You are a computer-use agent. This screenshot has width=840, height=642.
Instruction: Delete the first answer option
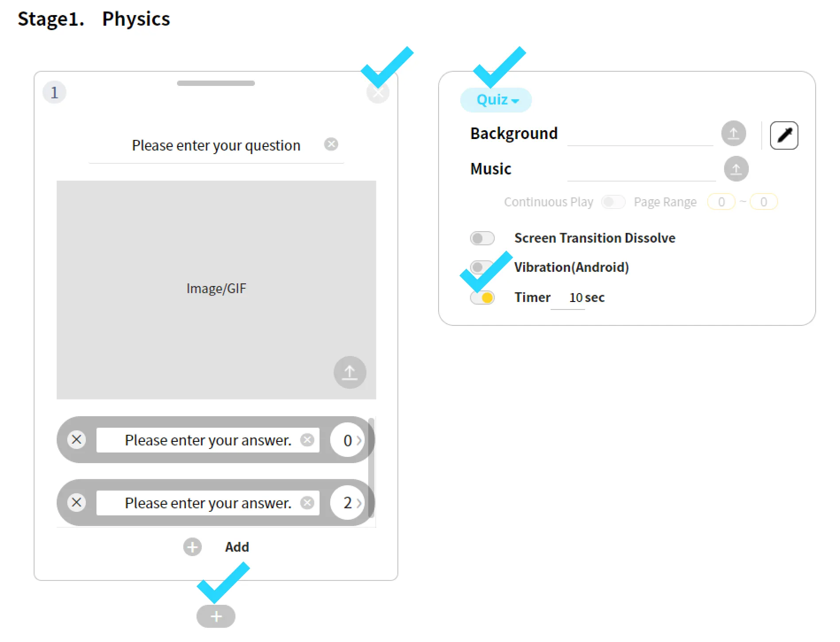tap(77, 440)
